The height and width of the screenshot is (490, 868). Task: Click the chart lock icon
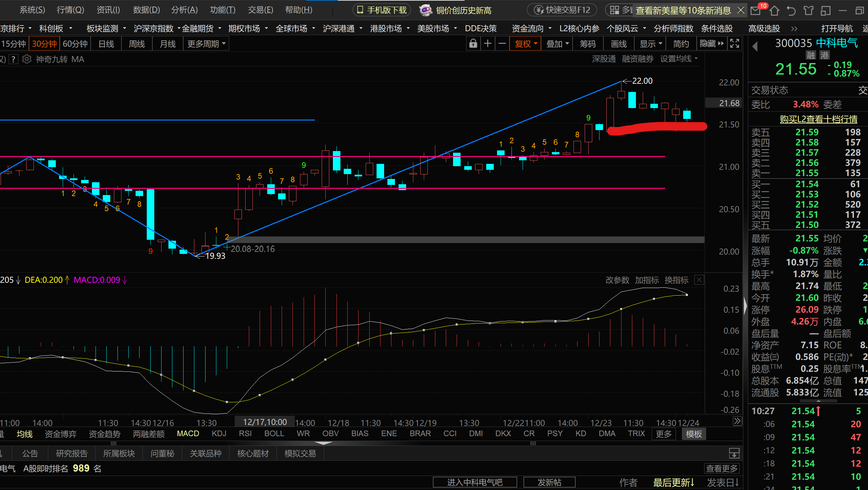(x=473, y=44)
